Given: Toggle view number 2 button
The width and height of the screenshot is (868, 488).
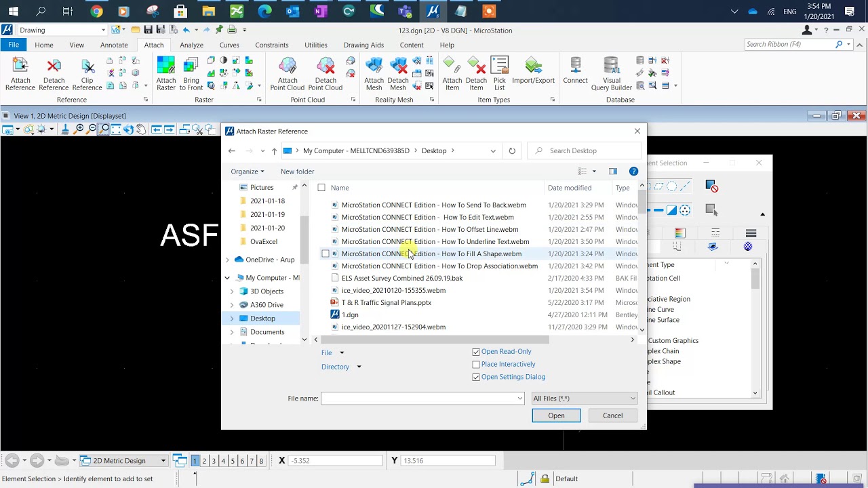Looking at the screenshot, I should tap(204, 461).
